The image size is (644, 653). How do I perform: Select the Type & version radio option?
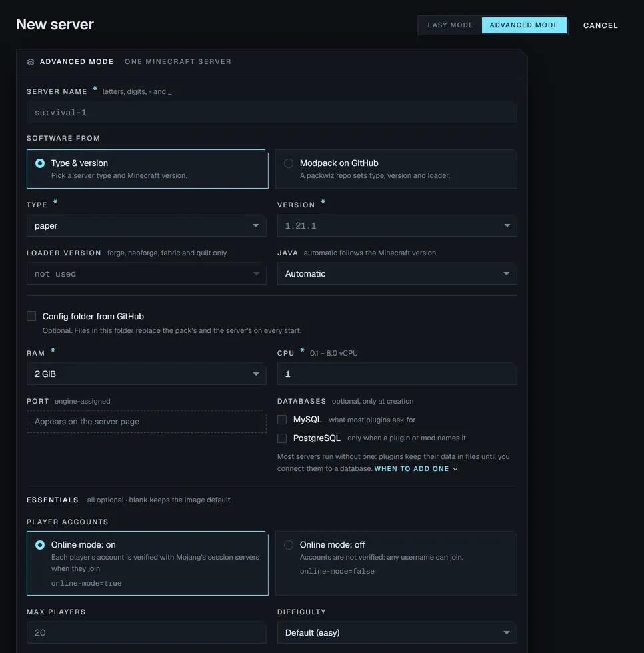tap(147, 169)
